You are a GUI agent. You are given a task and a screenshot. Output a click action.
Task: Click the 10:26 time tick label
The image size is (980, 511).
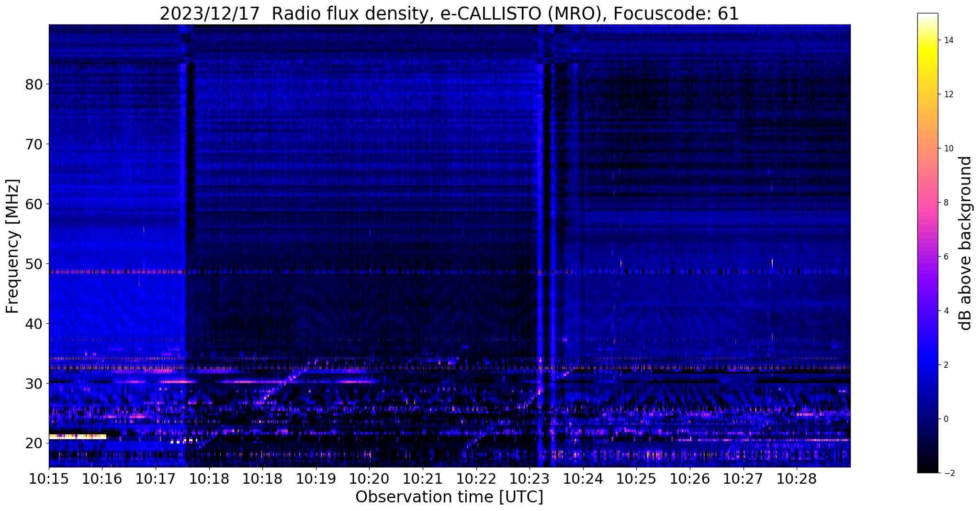click(690, 479)
